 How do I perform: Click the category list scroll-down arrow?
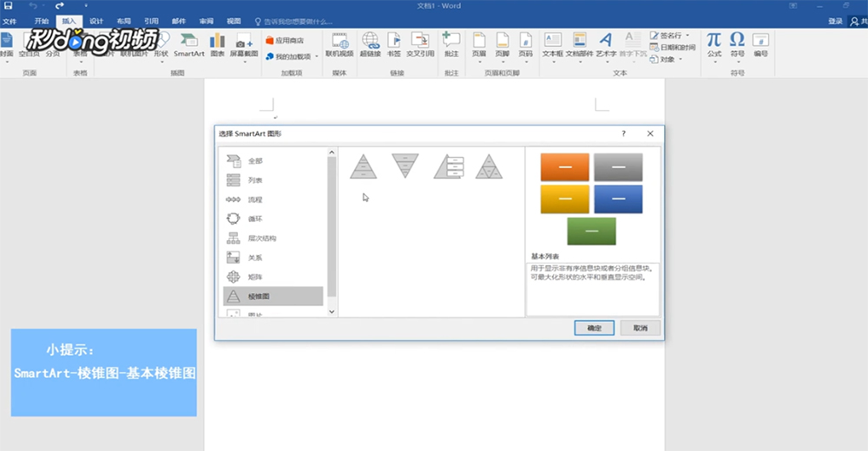pyautogui.click(x=332, y=311)
